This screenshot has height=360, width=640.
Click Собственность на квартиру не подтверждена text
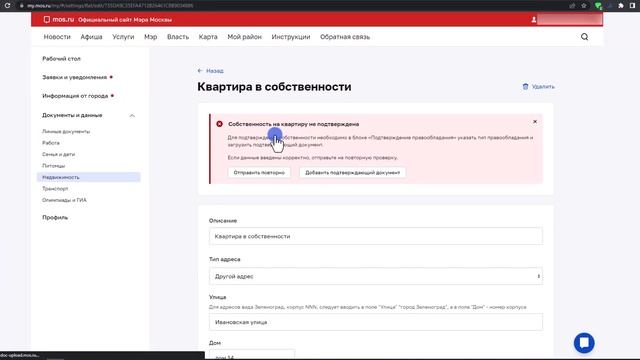(293, 124)
